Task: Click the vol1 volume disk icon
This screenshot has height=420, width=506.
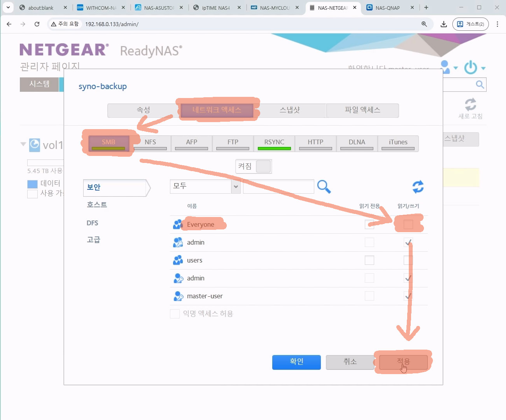Action: click(35, 145)
